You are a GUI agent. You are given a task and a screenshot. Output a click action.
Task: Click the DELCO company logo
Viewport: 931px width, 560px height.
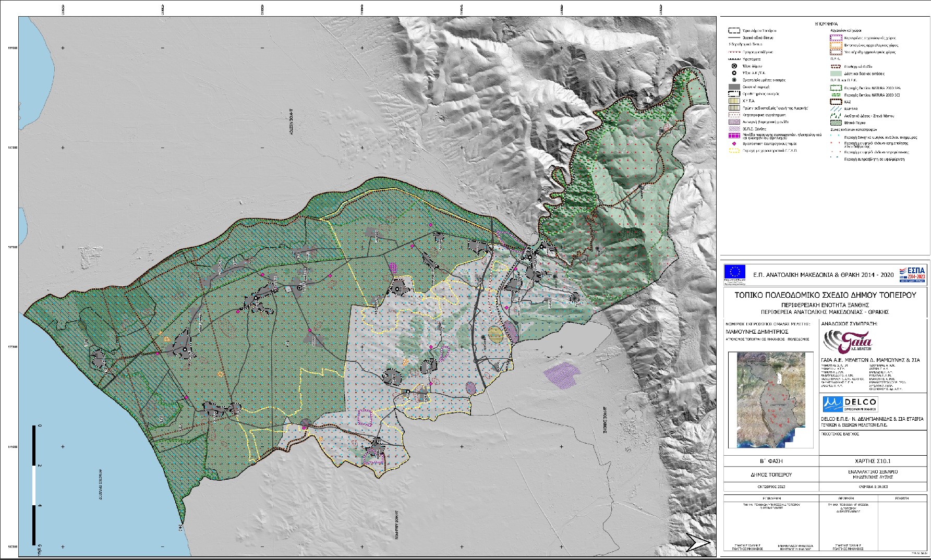pos(850,404)
